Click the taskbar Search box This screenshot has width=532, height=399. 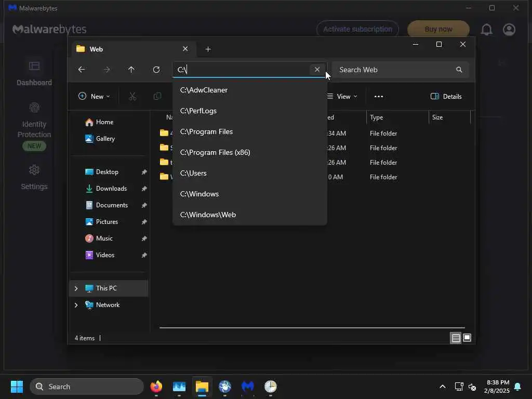coord(87,387)
